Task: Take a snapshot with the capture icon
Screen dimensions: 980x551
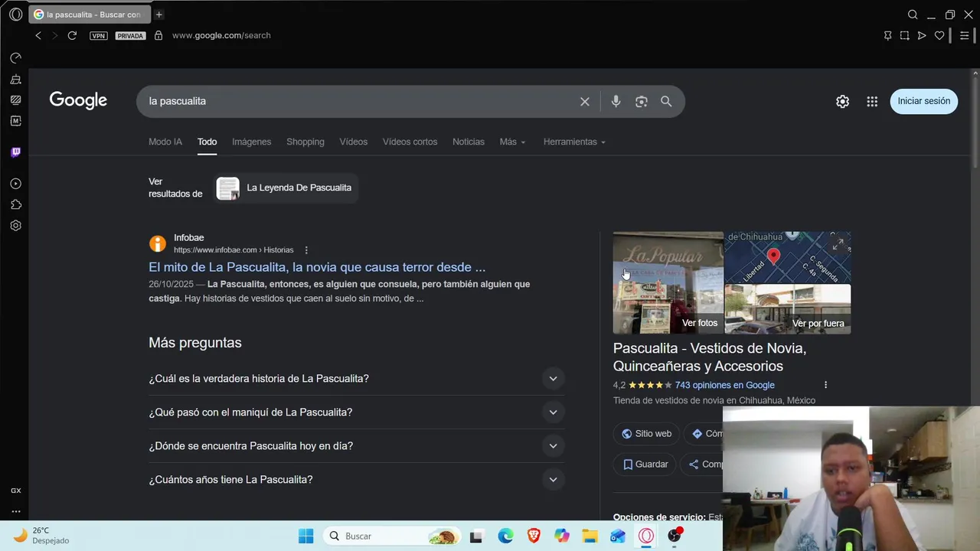Action: coord(904,35)
